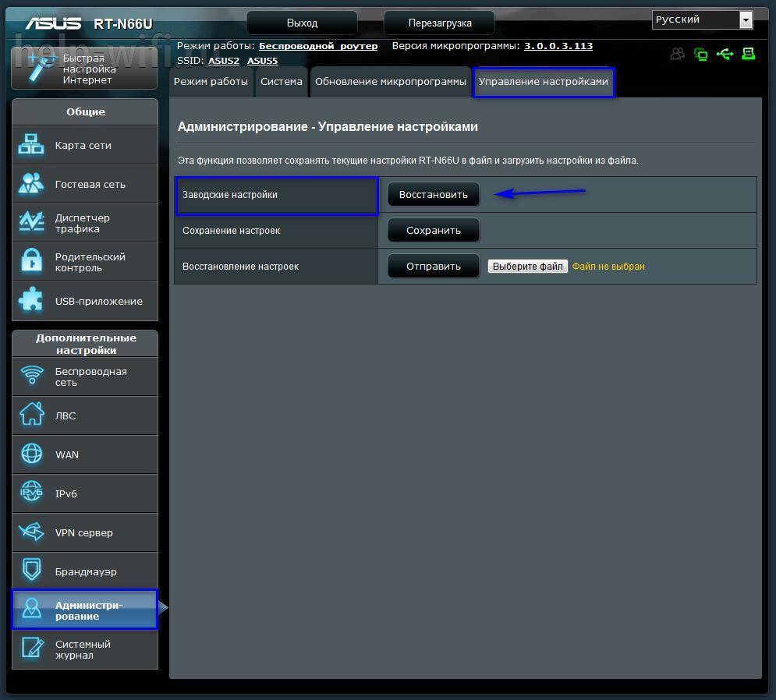Open the Карта сети network map icon
This screenshot has height=700, width=776.
point(32,145)
